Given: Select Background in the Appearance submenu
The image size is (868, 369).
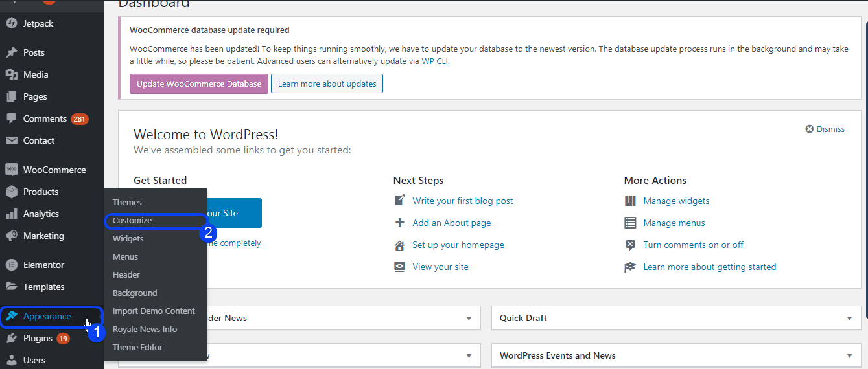Looking at the screenshot, I should click(x=135, y=293).
